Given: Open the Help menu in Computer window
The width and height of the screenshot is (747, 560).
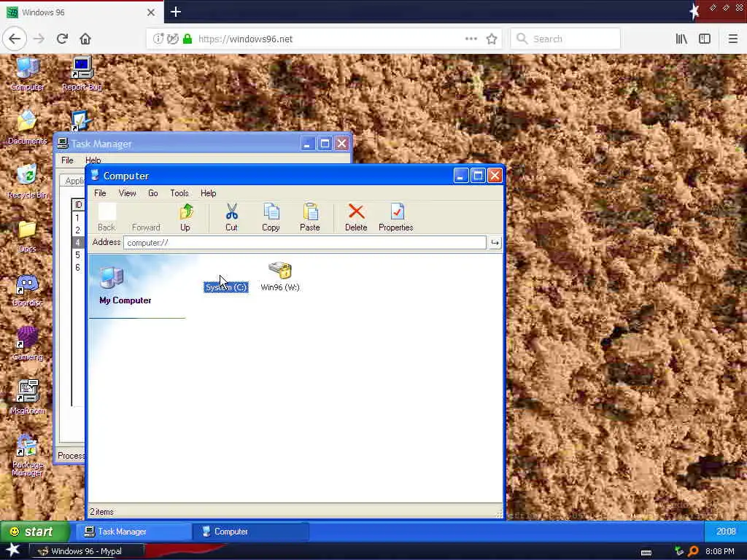Looking at the screenshot, I should coord(208,192).
